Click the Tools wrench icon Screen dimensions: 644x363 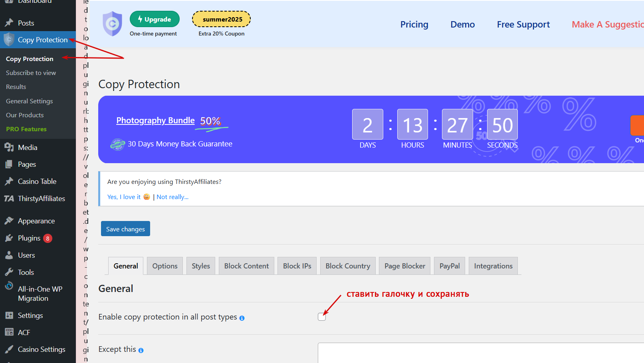click(x=9, y=272)
